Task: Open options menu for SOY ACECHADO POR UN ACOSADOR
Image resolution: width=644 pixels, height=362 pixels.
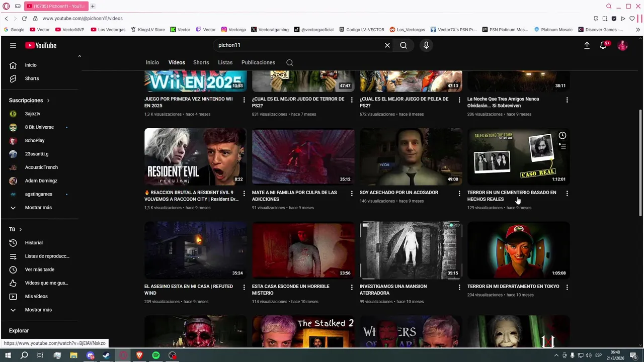Action: 459,193
